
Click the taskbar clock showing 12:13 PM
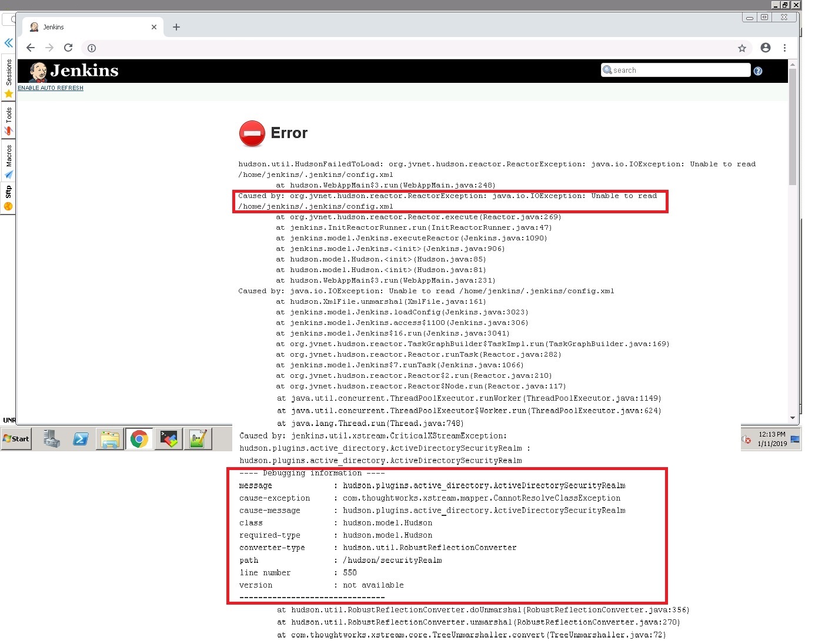[x=772, y=439]
